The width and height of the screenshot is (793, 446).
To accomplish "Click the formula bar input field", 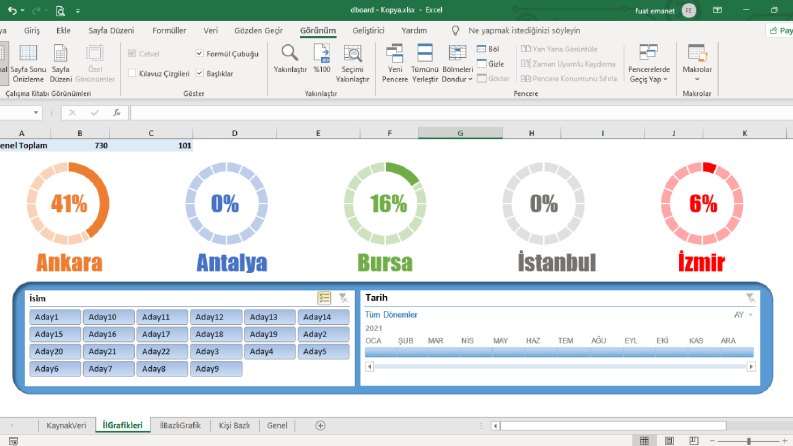I will (461, 112).
